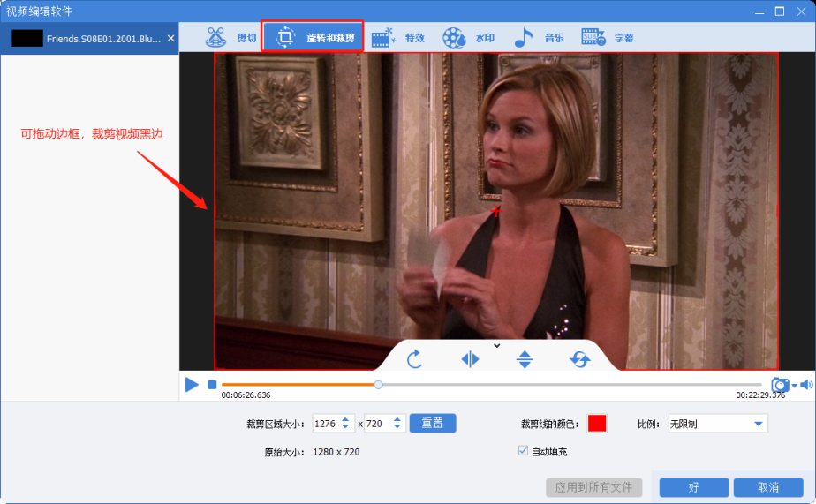This screenshot has width=816, height=504.
Task: Confirm with the 好 button
Action: coord(694,487)
